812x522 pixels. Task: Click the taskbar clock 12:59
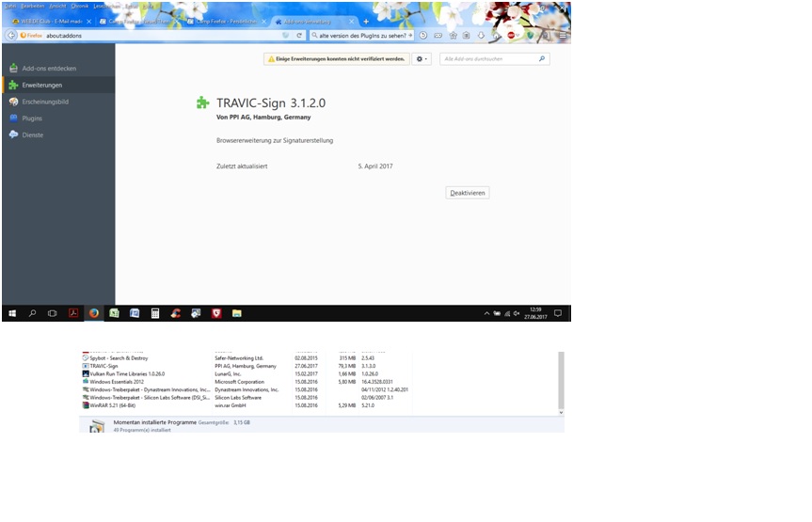[x=535, y=313]
